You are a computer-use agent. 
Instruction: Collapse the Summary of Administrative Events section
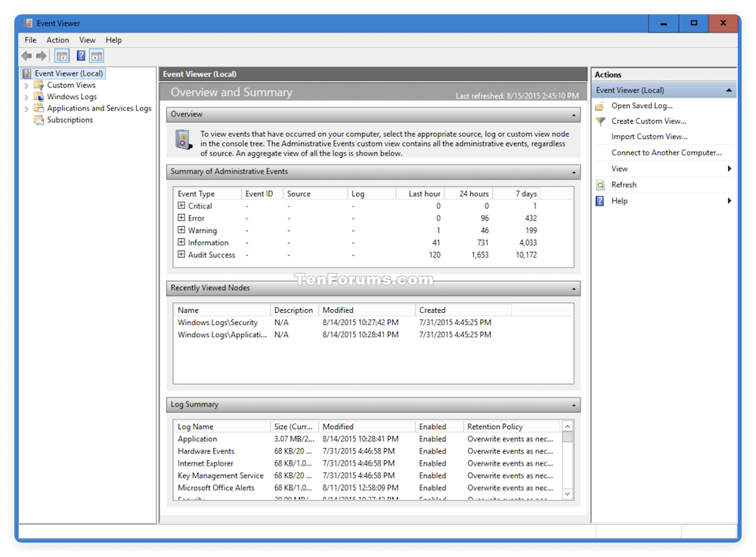point(574,172)
